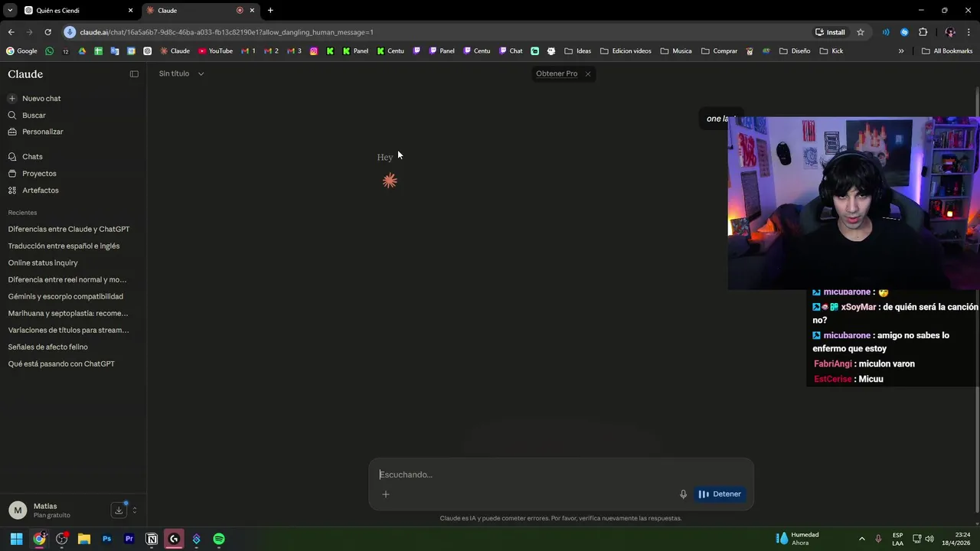This screenshot has height=551, width=980.
Task: Go back in the browser
Action: pos(11,32)
